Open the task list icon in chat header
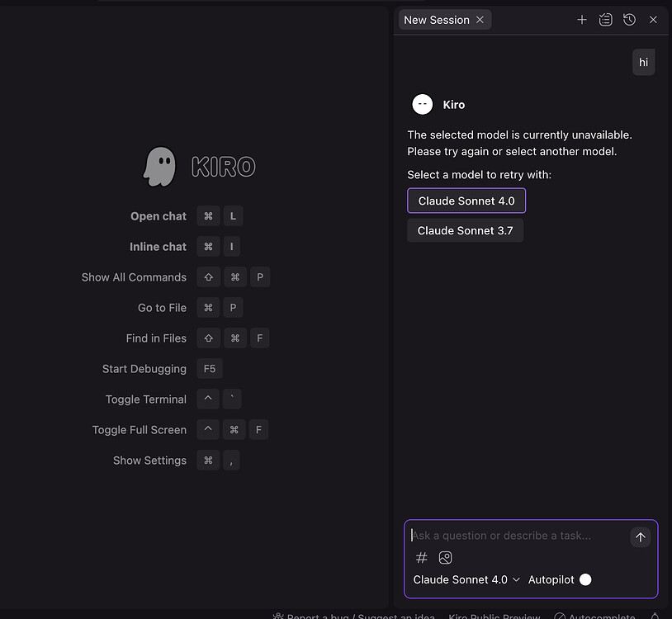The height and width of the screenshot is (619, 672). [x=605, y=20]
